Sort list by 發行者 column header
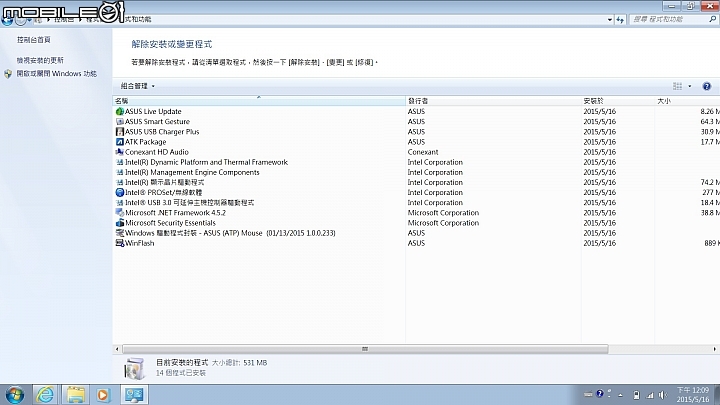The height and width of the screenshot is (405, 720). (x=493, y=101)
